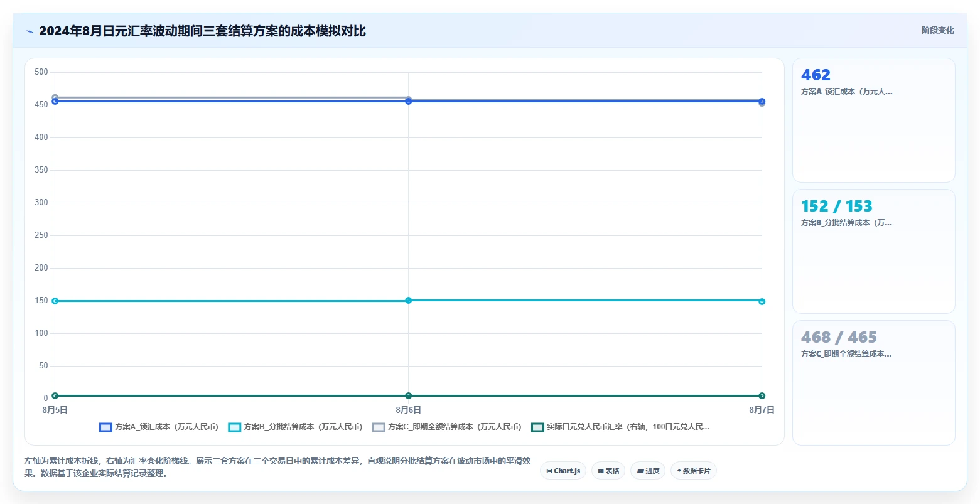This screenshot has height=504, width=980.
Task: Toggle 方案A_锁汇成本 legend swatch
Action: pos(105,427)
